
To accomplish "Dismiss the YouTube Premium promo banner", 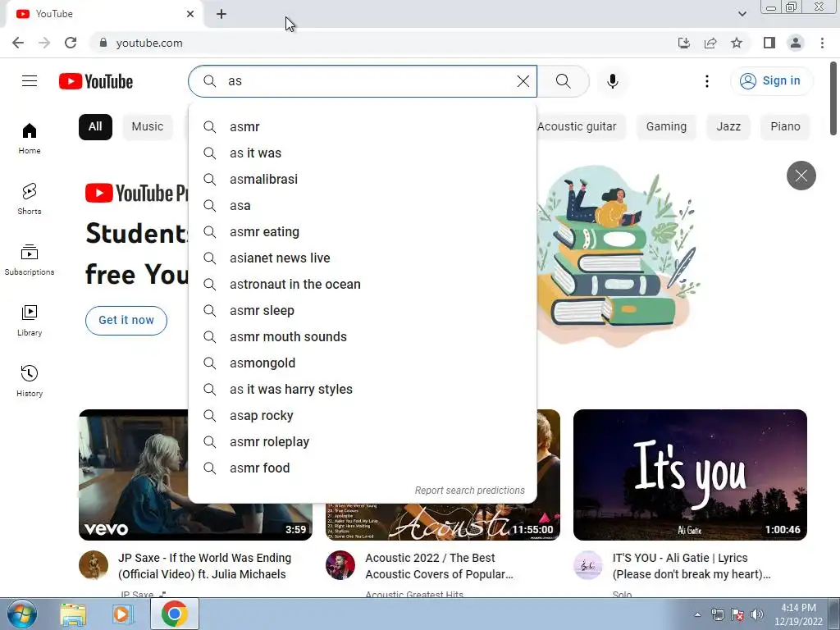I will (801, 176).
